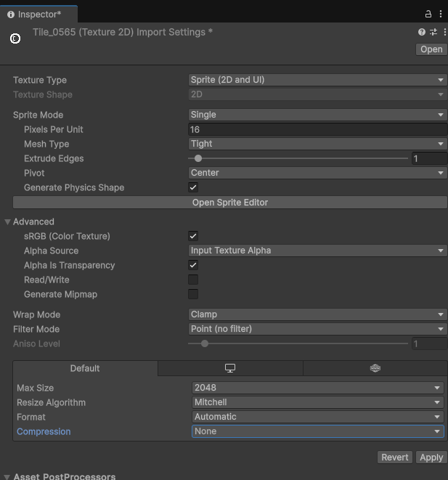Open the Filter Mode dropdown

(x=317, y=329)
